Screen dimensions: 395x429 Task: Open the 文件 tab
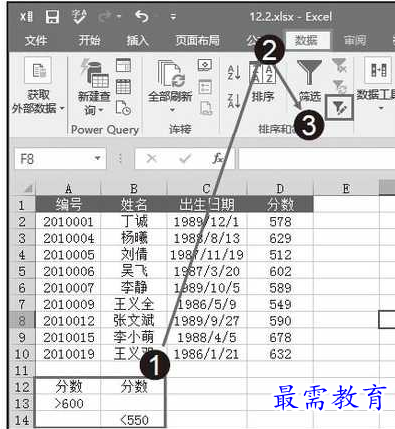click(x=36, y=41)
